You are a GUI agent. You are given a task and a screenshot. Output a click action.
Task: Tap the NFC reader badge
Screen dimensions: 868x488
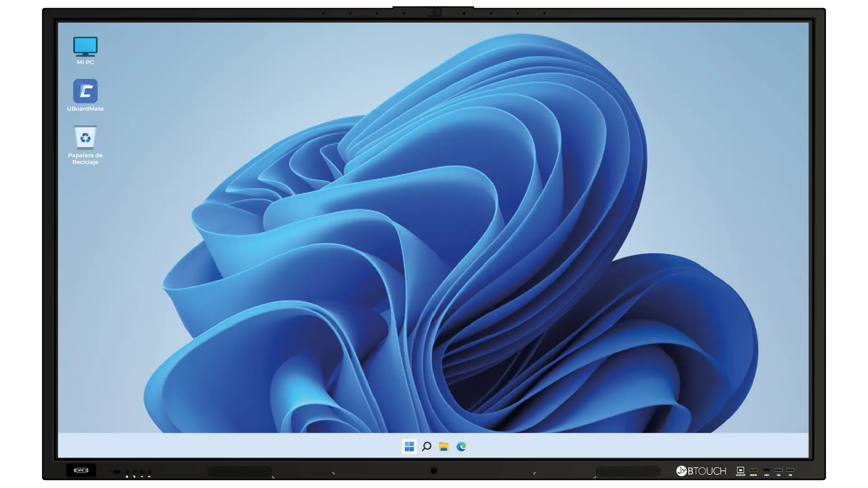[x=81, y=470]
